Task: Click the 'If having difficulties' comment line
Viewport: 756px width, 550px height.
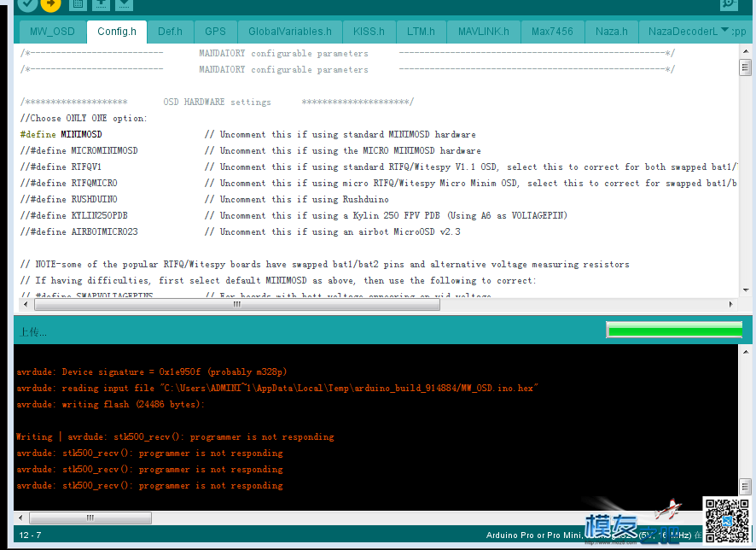Action: tap(277, 280)
